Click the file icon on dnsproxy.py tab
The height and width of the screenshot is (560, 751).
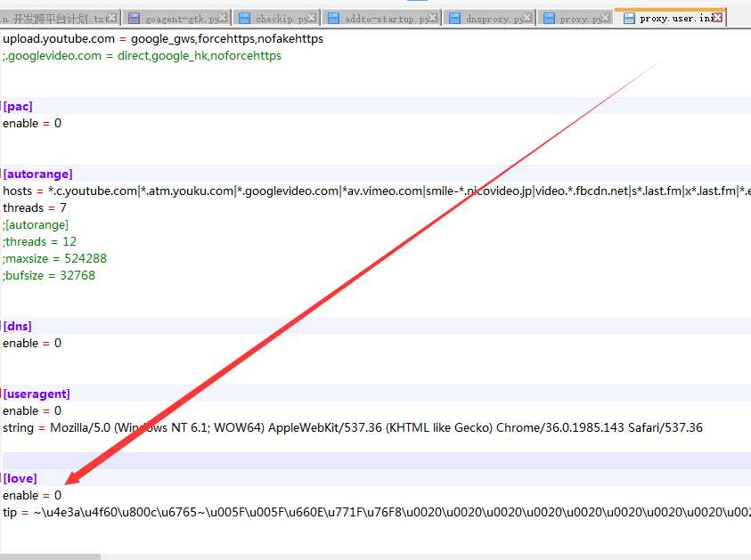tap(454, 18)
